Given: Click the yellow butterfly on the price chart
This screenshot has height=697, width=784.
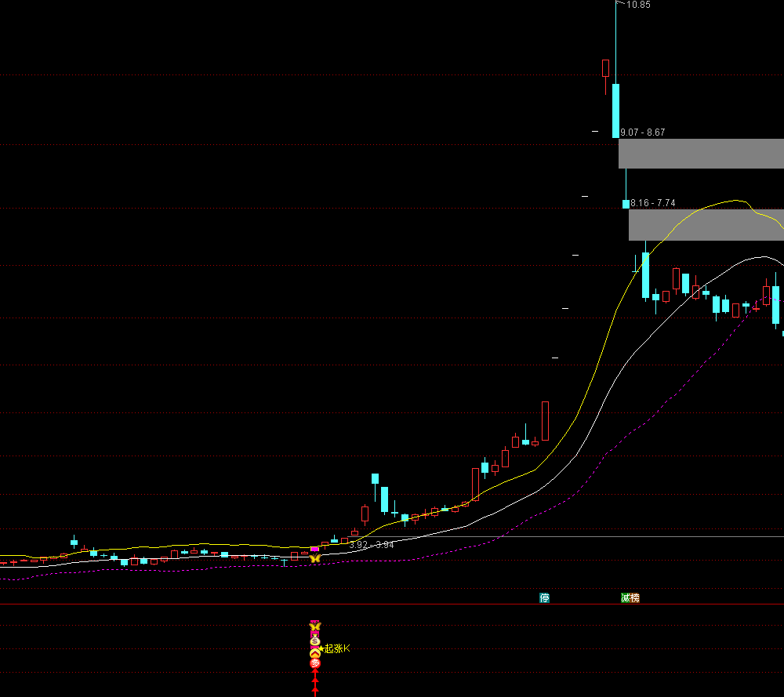Looking at the screenshot, I should 314,558.
